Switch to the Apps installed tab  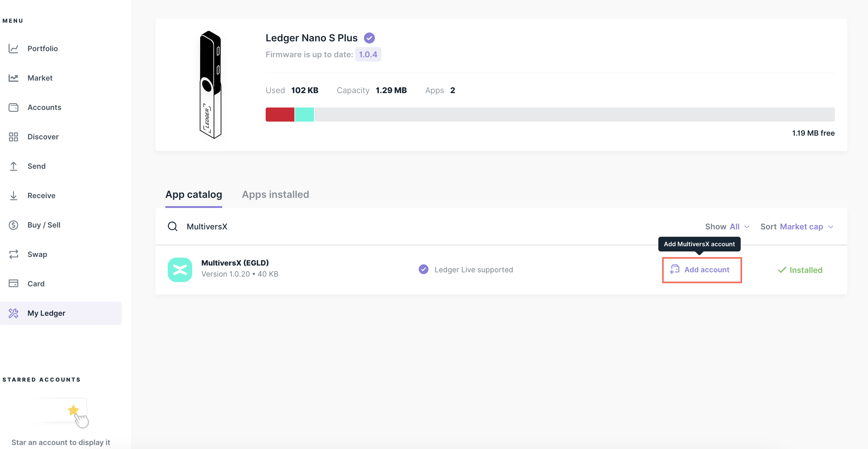click(x=275, y=194)
